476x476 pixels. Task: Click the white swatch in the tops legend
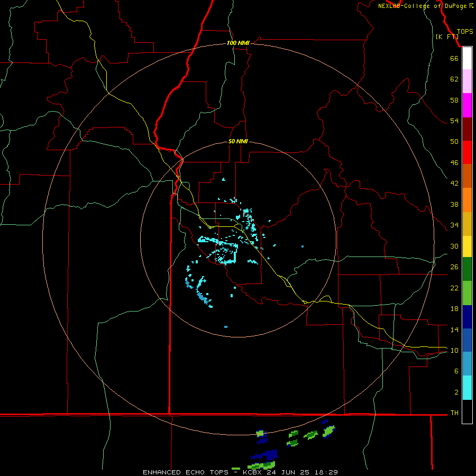pos(467,58)
